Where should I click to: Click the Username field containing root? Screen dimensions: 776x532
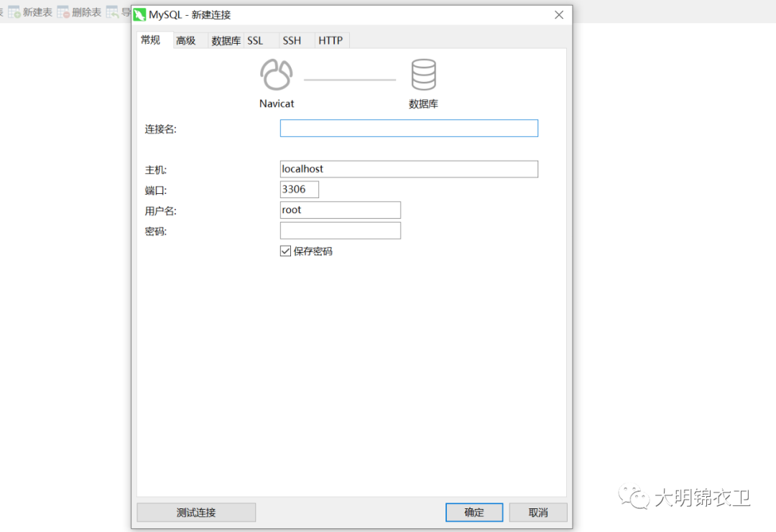coord(341,210)
